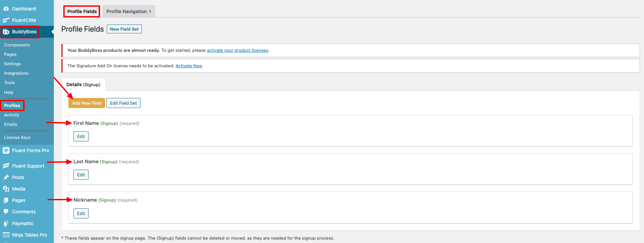Edit the First Name field

pyautogui.click(x=81, y=136)
